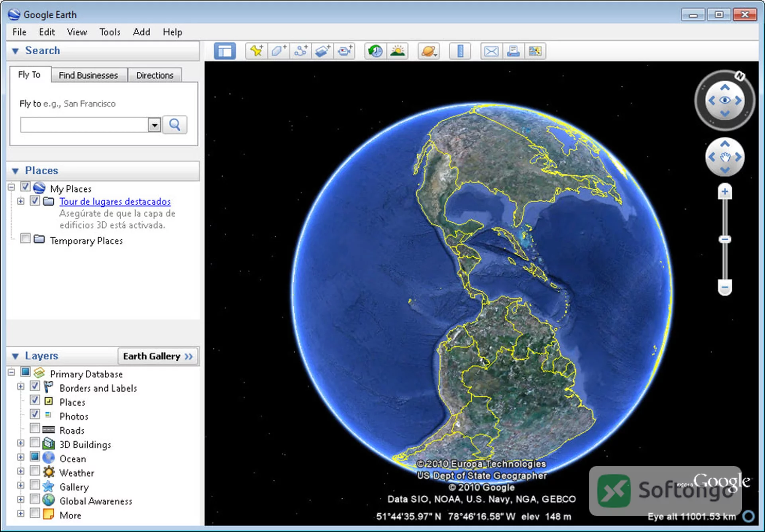The width and height of the screenshot is (765, 532).
Task: Reset north with the compass N marker
Action: click(x=739, y=76)
